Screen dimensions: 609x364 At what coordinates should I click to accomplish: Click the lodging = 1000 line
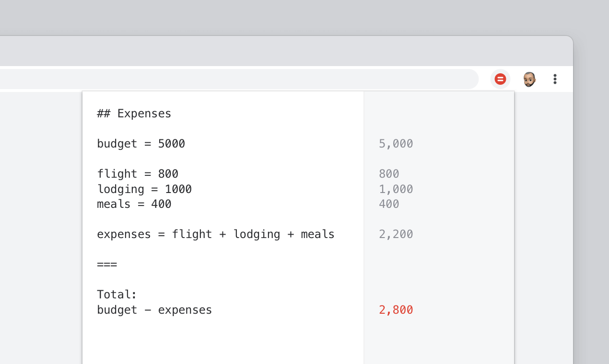point(144,189)
